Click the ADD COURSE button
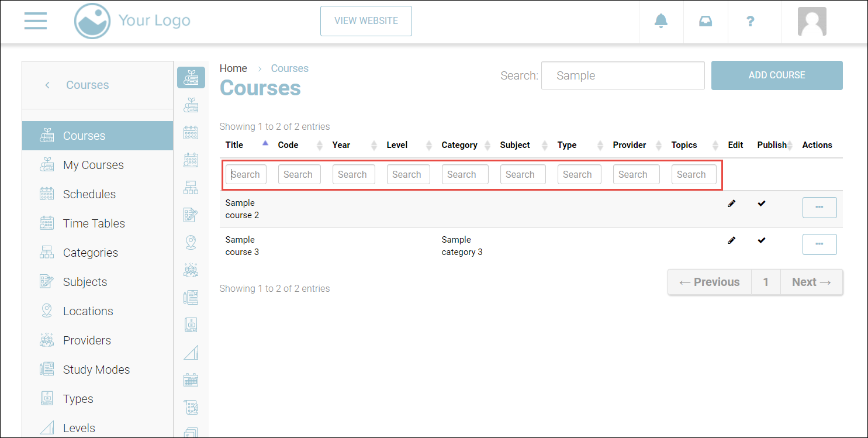Image resolution: width=868 pixels, height=438 pixels. (777, 75)
